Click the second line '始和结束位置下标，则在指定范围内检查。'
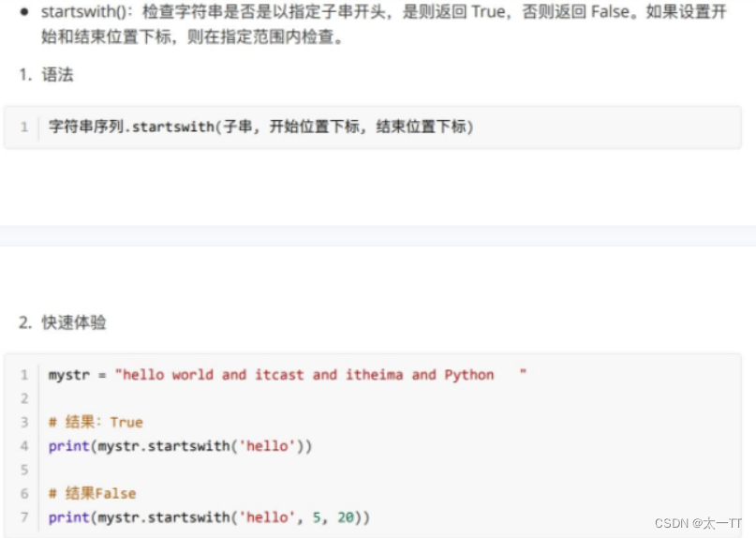The image size is (756, 538). coord(192,37)
